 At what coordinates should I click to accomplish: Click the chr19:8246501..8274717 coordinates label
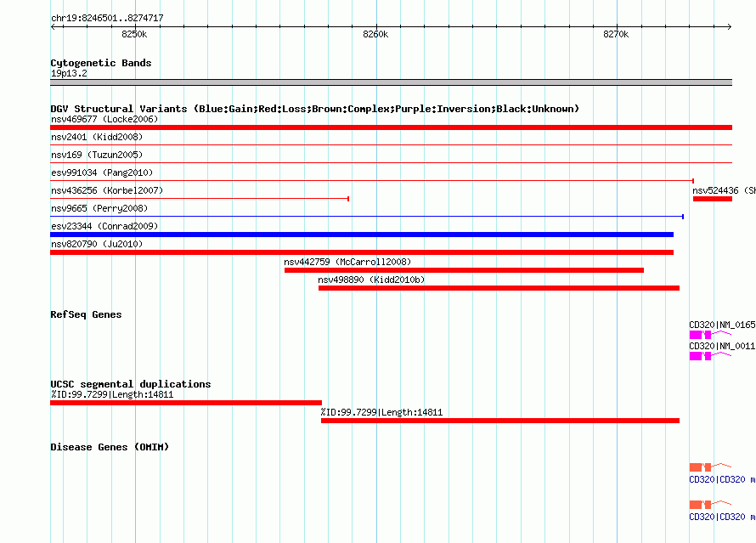coord(107,19)
